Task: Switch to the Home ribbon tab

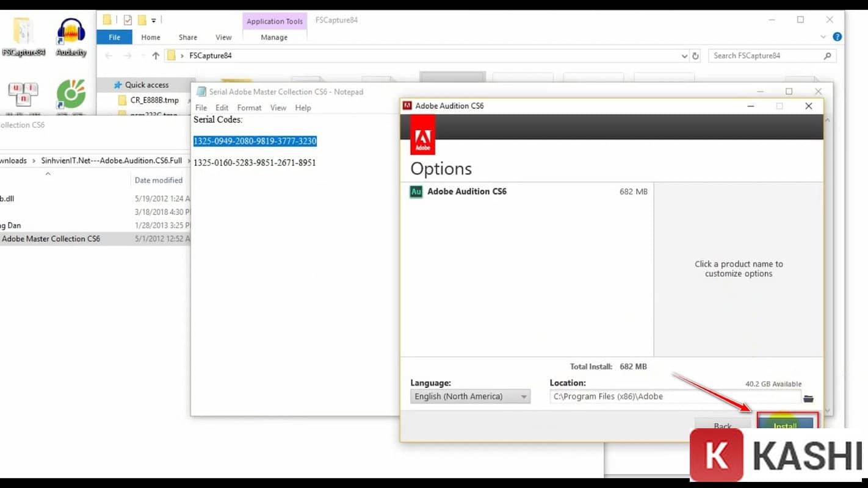Action: coord(151,37)
